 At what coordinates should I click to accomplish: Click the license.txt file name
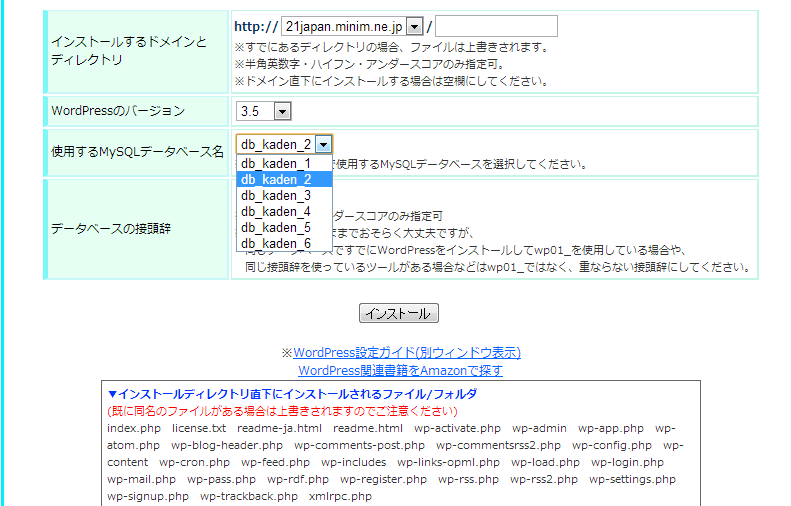199,428
